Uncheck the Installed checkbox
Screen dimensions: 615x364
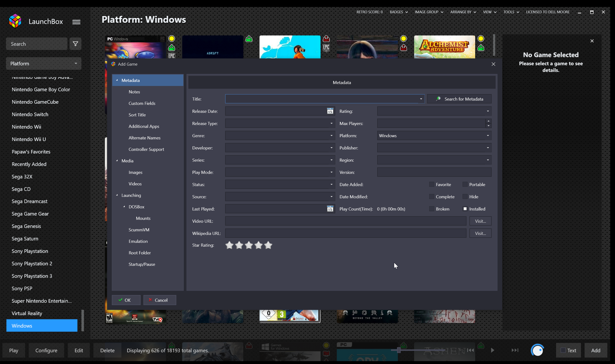coord(465,209)
